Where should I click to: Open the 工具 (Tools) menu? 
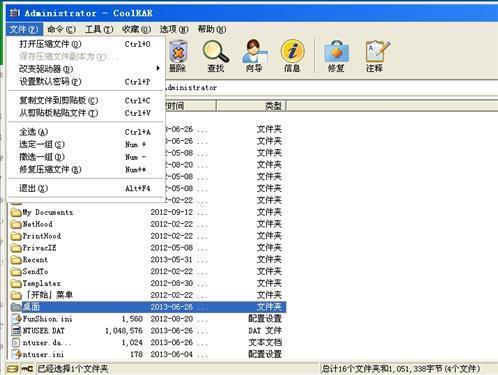(99, 29)
